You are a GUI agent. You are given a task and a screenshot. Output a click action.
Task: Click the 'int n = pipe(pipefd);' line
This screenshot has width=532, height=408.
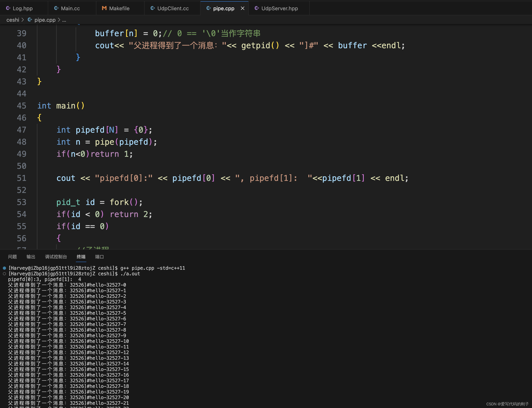[107, 142]
